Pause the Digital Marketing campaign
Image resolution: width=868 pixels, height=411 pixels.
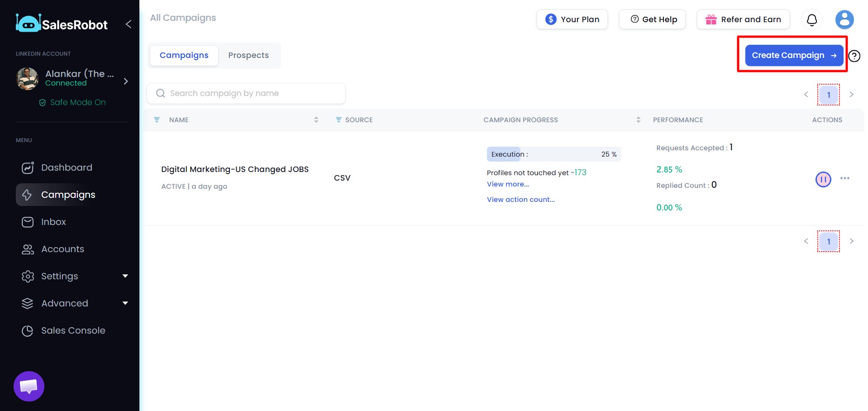click(x=823, y=179)
